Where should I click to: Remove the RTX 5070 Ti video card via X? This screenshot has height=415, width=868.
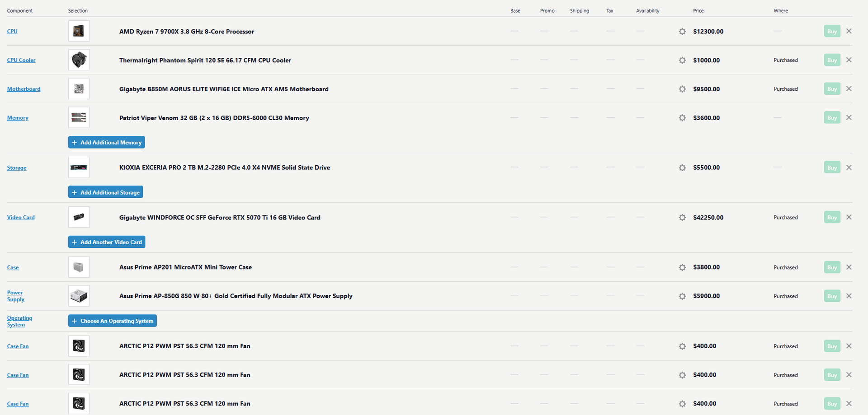[x=849, y=217]
